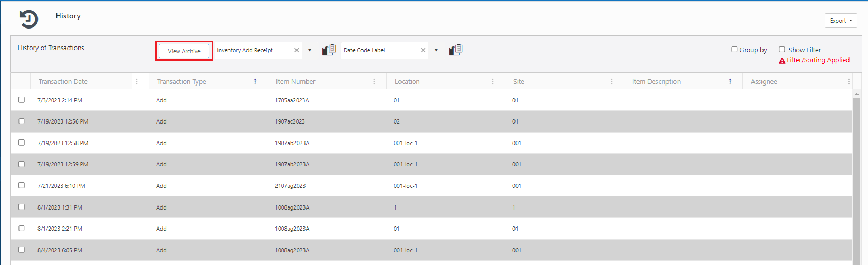The width and height of the screenshot is (868, 265).
Task: Select the 7/3/2023 2:14 PM row checkbox
Action: click(22, 100)
